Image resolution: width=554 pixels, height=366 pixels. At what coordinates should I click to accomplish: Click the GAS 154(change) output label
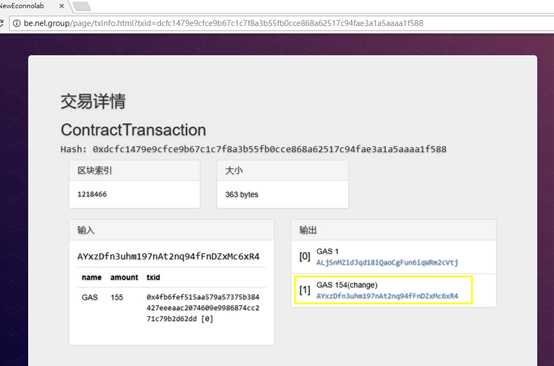347,285
